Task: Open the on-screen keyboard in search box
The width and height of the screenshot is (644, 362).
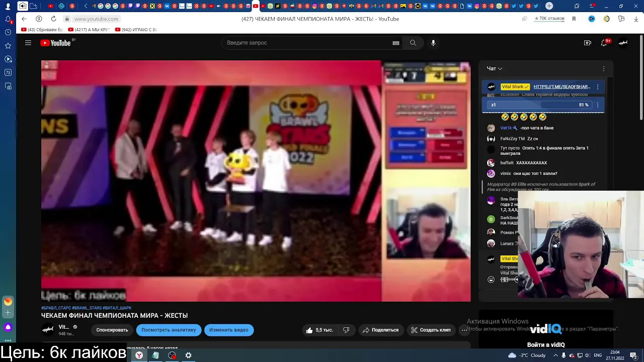Action: click(396, 43)
